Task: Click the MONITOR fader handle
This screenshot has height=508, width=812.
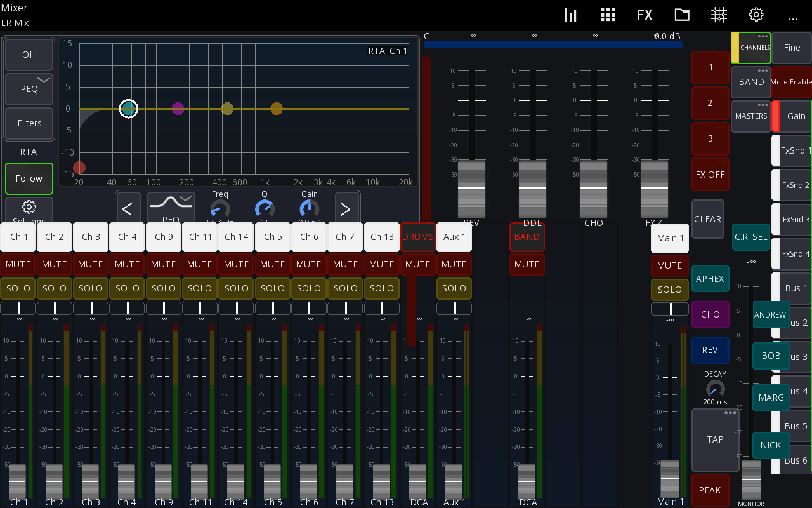Action: pos(751,479)
